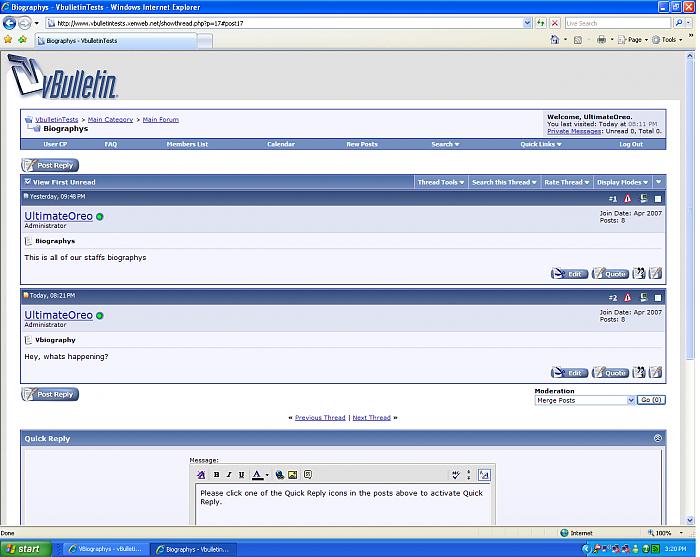The width and height of the screenshot is (700, 557).
Task: Follow the Previous Thread link
Action: 320,418
